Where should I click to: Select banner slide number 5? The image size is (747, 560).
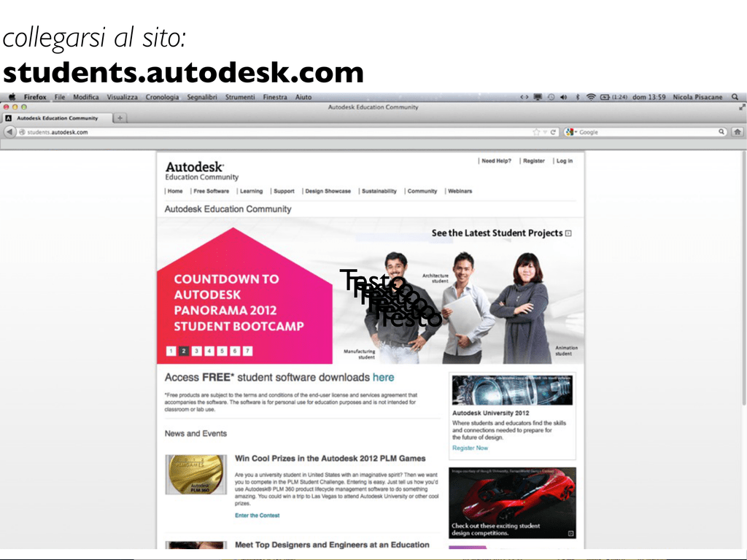pyautogui.click(x=222, y=351)
